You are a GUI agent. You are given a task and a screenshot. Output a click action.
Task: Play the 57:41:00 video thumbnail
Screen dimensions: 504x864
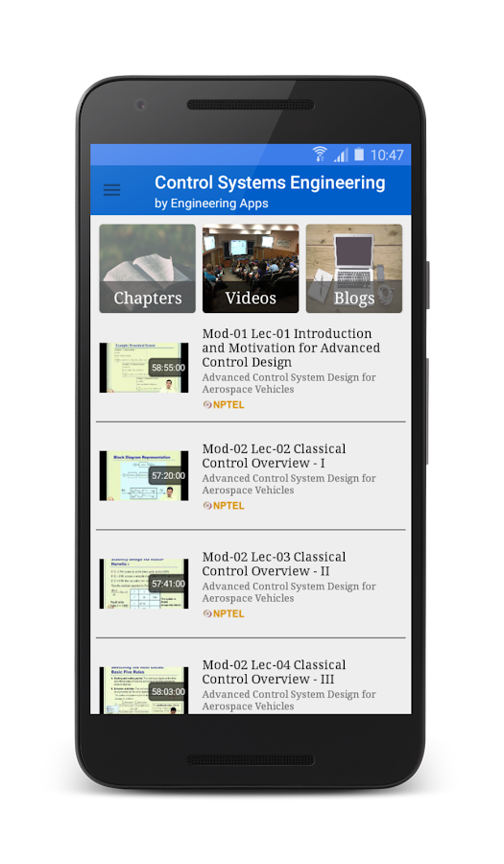[x=144, y=584]
